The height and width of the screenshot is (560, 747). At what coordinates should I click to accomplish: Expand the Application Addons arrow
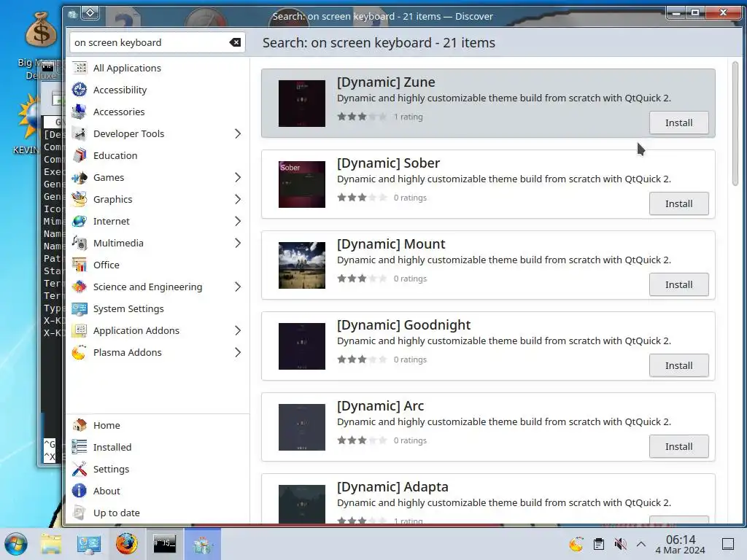238,331
